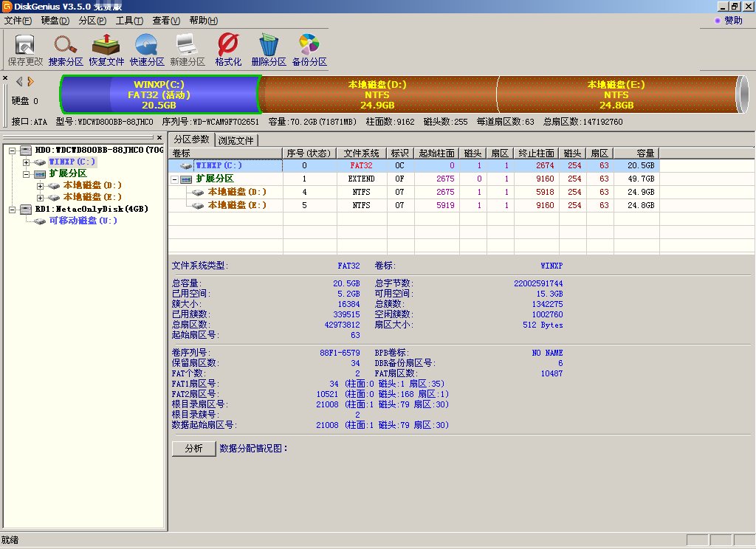
Task: Click the Format (格式化) toolbar icon
Action: pos(228,50)
